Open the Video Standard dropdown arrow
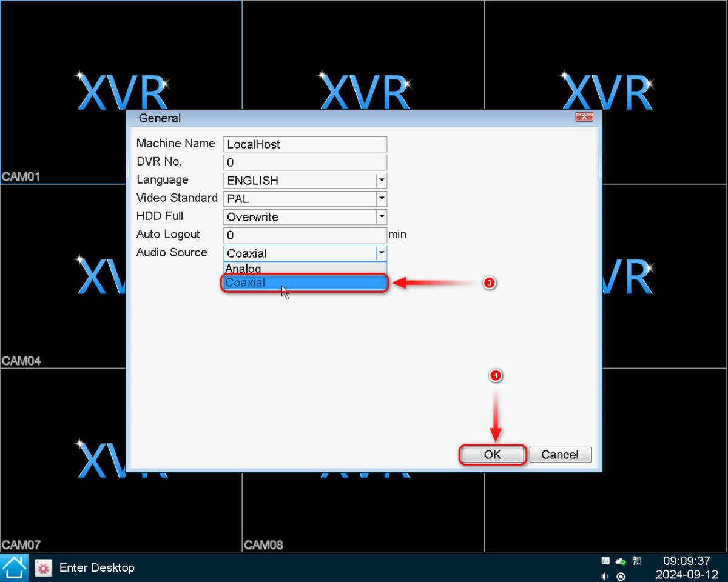This screenshot has height=582, width=728. [381, 199]
